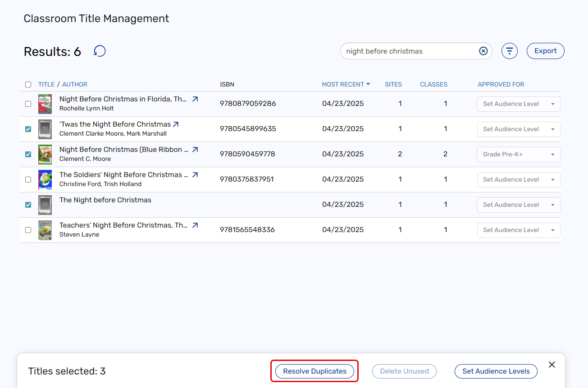Click the Export button
588x388 pixels.
545,51
